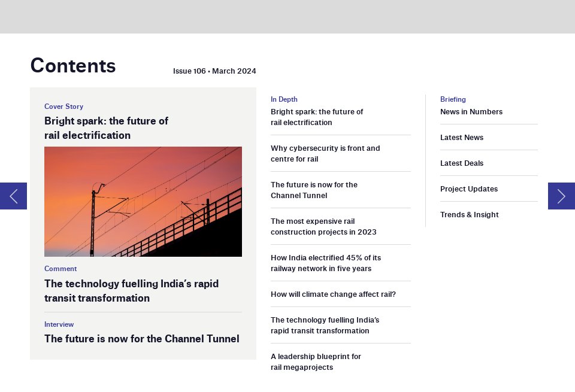Click the left navigation arrow
This screenshot has width=575, height=392.
(13, 196)
